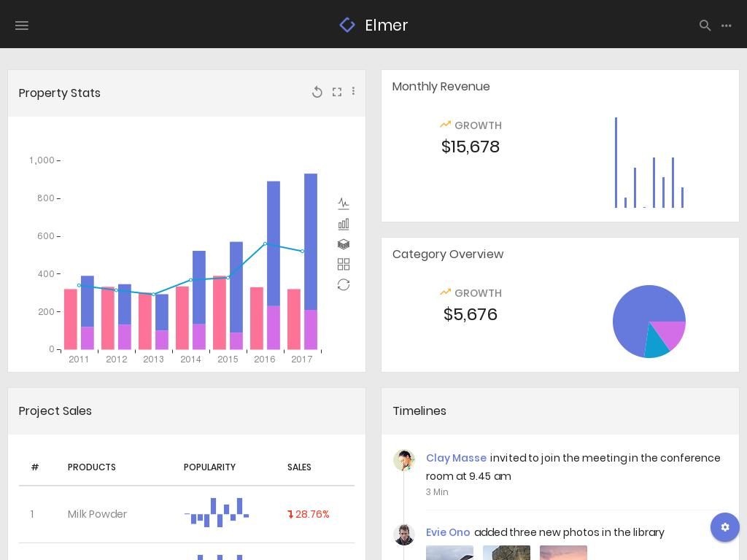The height and width of the screenshot is (560, 747).
Task: Click the Popularity column header
Action: pyautogui.click(x=209, y=467)
